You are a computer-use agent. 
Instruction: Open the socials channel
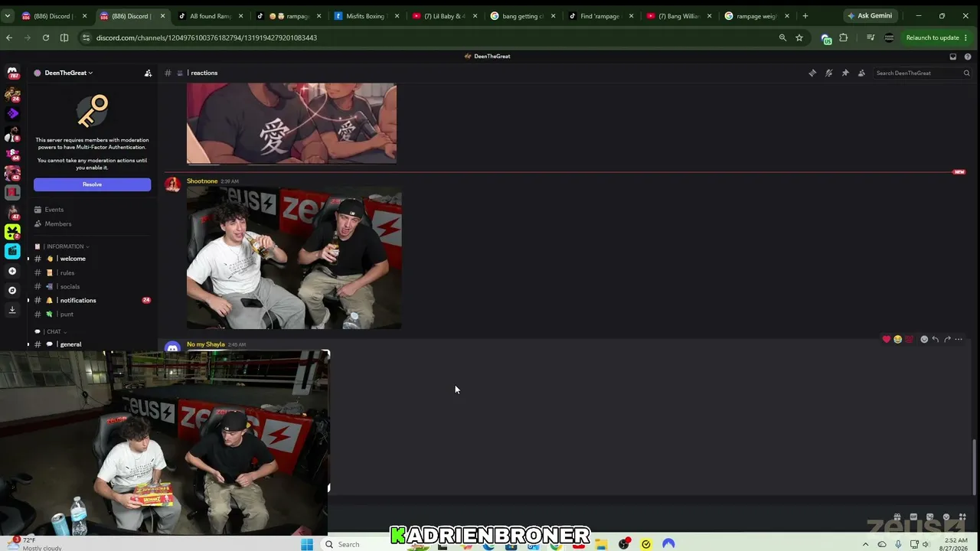92,286
